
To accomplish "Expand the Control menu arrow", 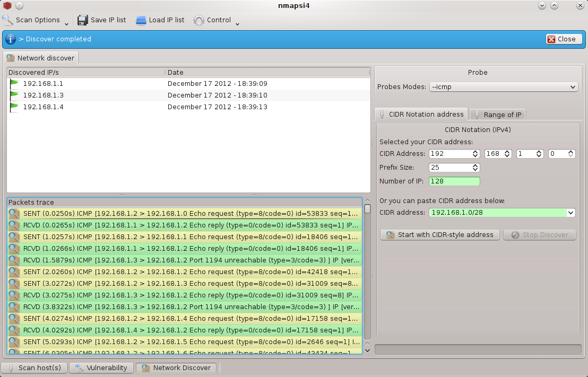I will click(237, 23).
